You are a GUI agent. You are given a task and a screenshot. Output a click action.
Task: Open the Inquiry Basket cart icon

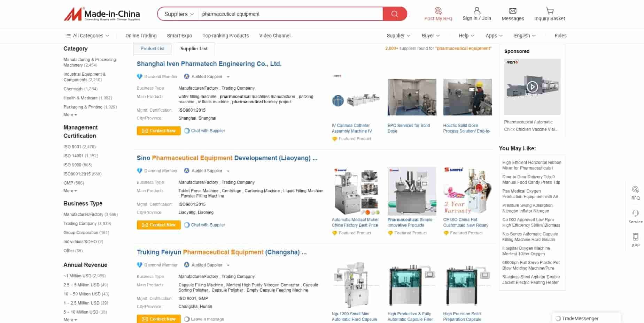[550, 11]
